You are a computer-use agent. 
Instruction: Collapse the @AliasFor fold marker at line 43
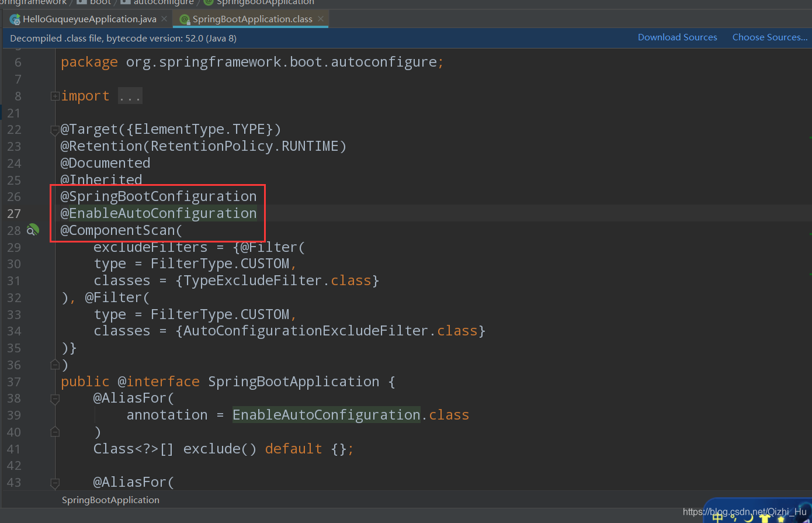pyautogui.click(x=55, y=483)
